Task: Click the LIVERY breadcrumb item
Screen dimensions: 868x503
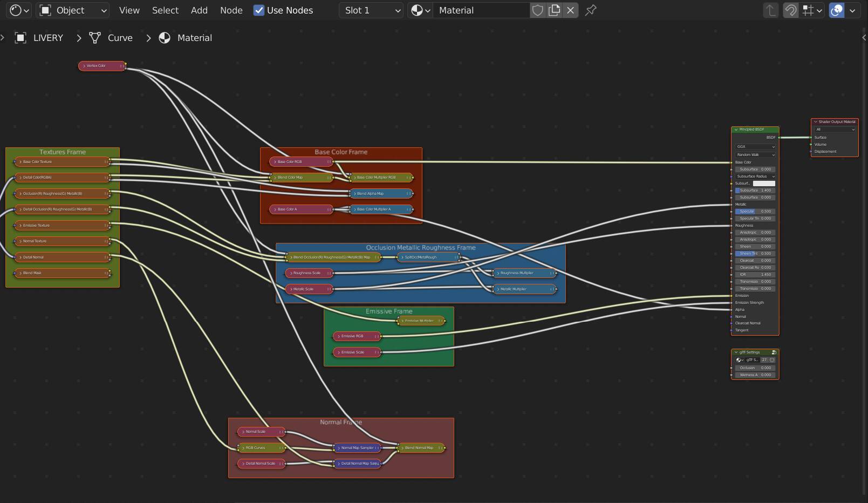Action: [x=47, y=38]
